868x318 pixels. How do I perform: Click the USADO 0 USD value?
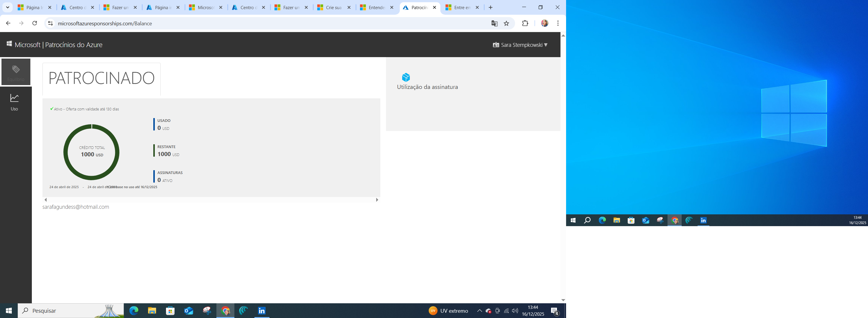pos(163,128)
